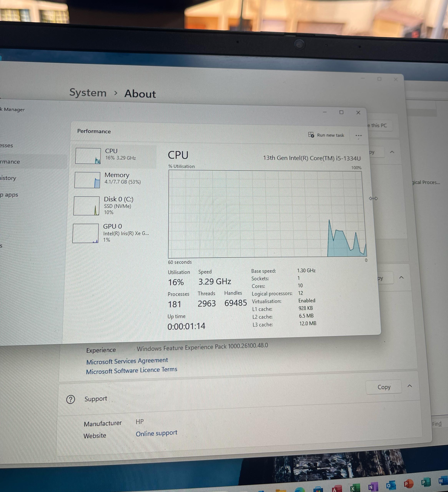Screen dimensions: 448x492
Task: Click the Processes count 181
Action: tap(175, 304)
